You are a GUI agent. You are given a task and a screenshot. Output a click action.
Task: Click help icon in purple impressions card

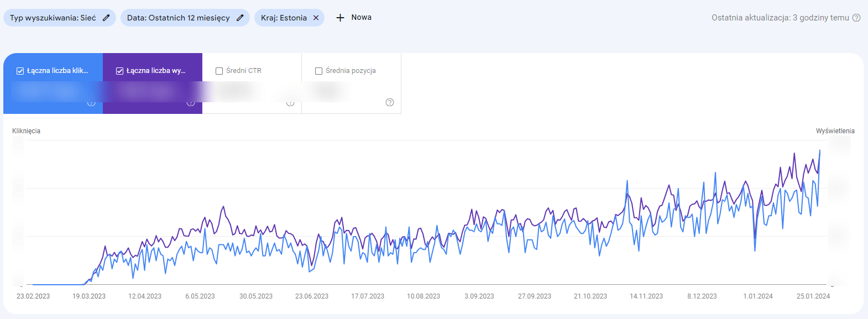[x=191, y=103]
